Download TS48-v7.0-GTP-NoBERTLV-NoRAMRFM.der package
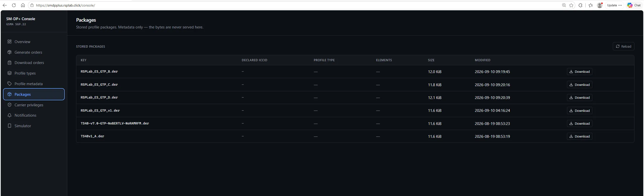 pos(580,123)
